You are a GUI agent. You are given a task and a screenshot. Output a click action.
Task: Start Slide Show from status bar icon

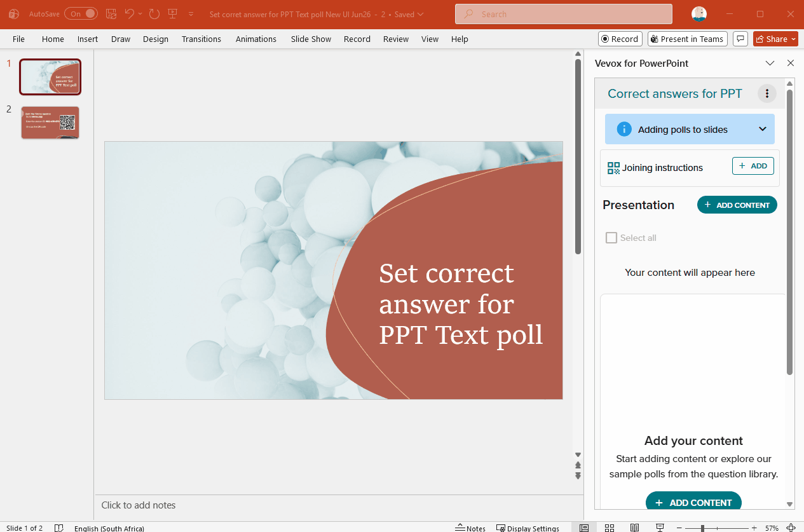point(660,528)
